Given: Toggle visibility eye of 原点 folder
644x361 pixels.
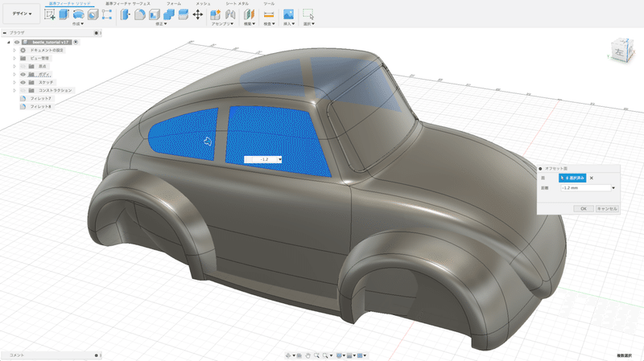Looking at the screenshot, I should pos(23,66).
